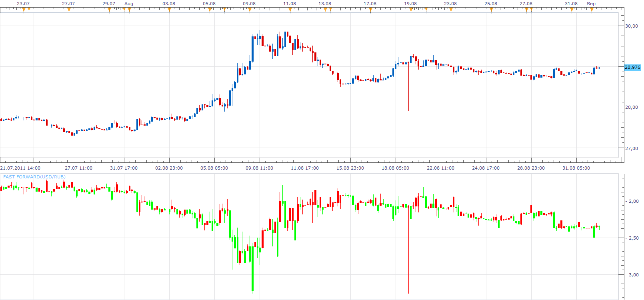Viewport: 644px width, 300px height.
Task: Click the Aug month label on top scale
Action: tap(129, 4)
